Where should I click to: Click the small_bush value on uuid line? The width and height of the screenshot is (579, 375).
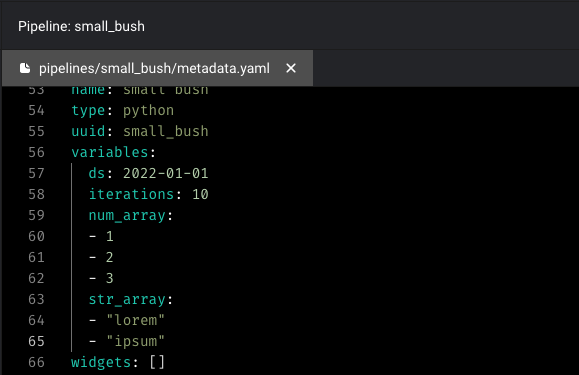click(166, 131)
